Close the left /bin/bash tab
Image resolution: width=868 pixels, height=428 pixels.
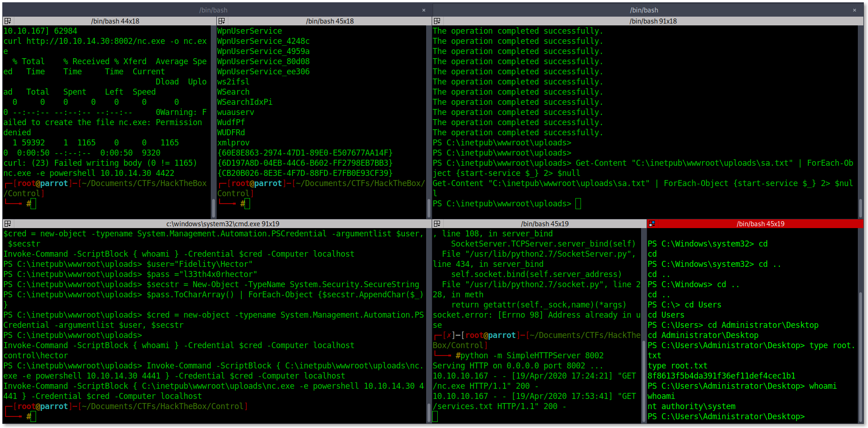coord(424,10)
